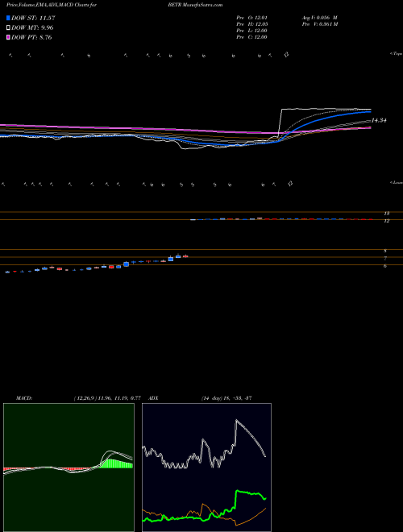The height and width of the screenshot is (532, 403).
Task: Click the 14.34 price label on EMA chart
Action: [x=379, y=120]
